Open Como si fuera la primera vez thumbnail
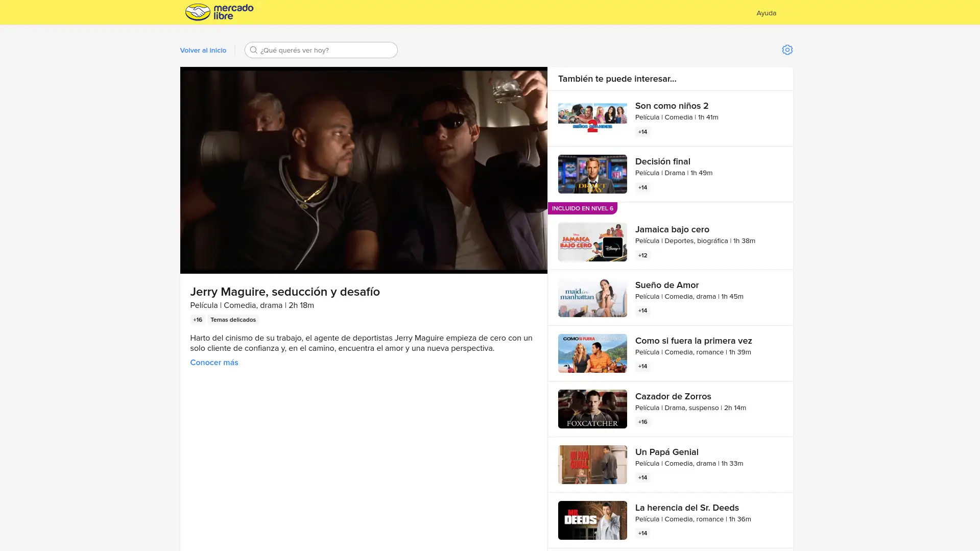 (592, 353)
